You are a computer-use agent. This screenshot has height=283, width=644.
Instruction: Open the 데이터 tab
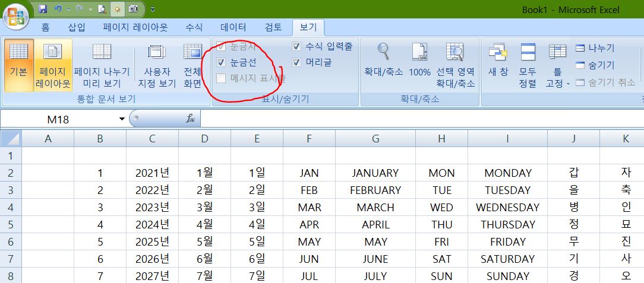(x=233, y=27)
